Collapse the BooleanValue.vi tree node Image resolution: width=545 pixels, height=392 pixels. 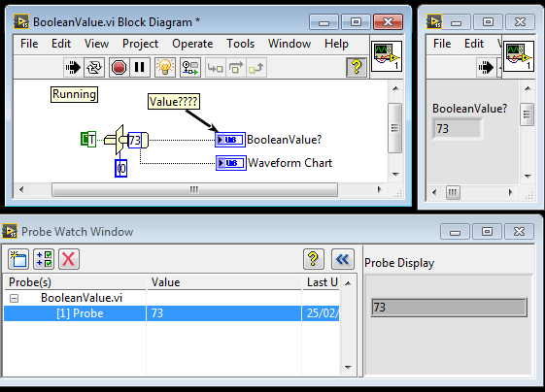point(14,298)
